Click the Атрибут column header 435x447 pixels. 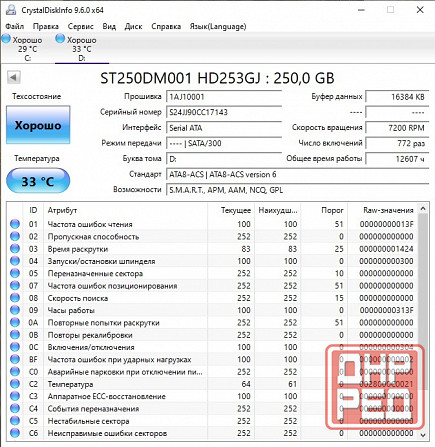125,210
